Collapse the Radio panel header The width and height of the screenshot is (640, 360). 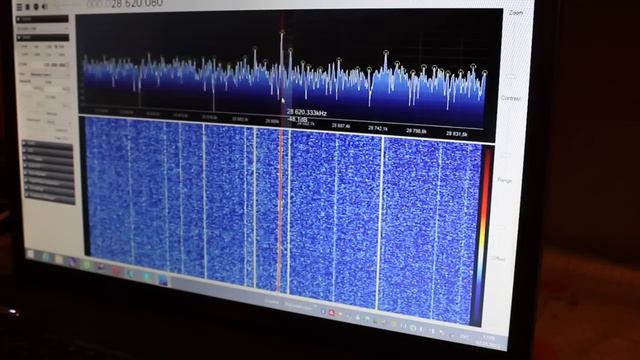pyautogui.click(x=42, y=38)
